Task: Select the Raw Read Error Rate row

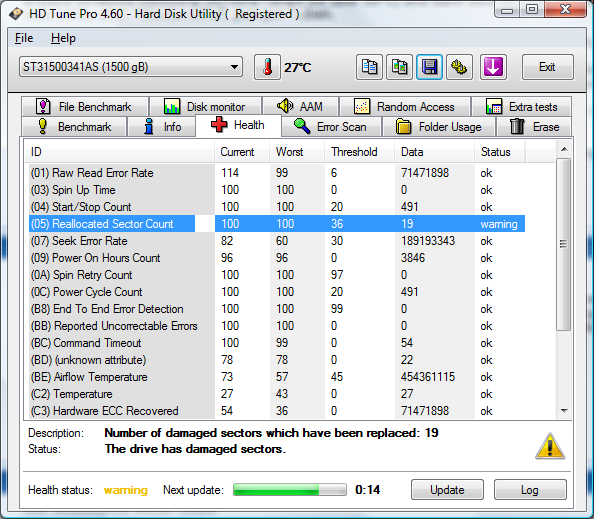Action: coord(277,173)
